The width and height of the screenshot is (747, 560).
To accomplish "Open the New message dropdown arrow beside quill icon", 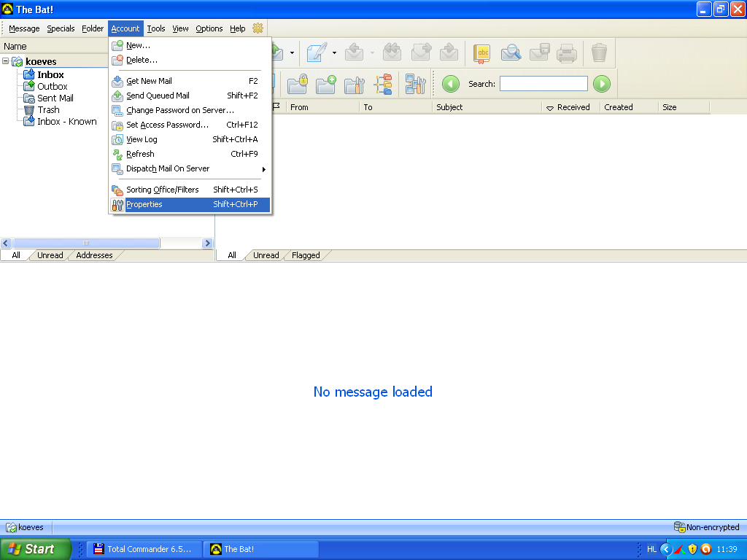I will coord(334,52).
